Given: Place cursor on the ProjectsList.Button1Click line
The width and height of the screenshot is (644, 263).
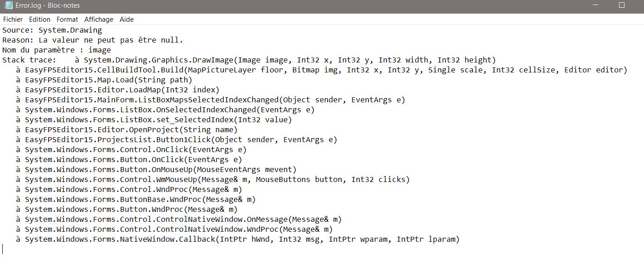Looking at the screenshot, I should click(x=181, y=140).
